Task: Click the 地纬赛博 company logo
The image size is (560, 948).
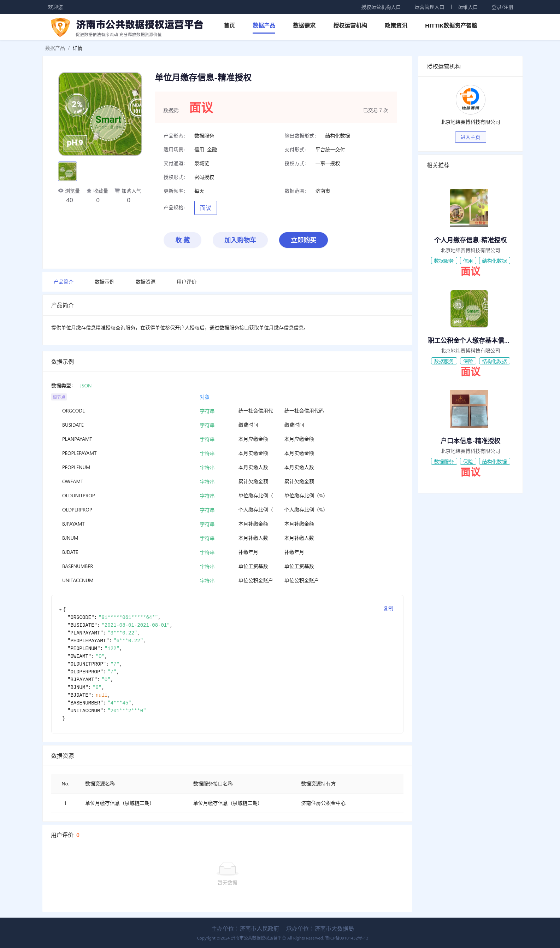Action: pos(470,99)
